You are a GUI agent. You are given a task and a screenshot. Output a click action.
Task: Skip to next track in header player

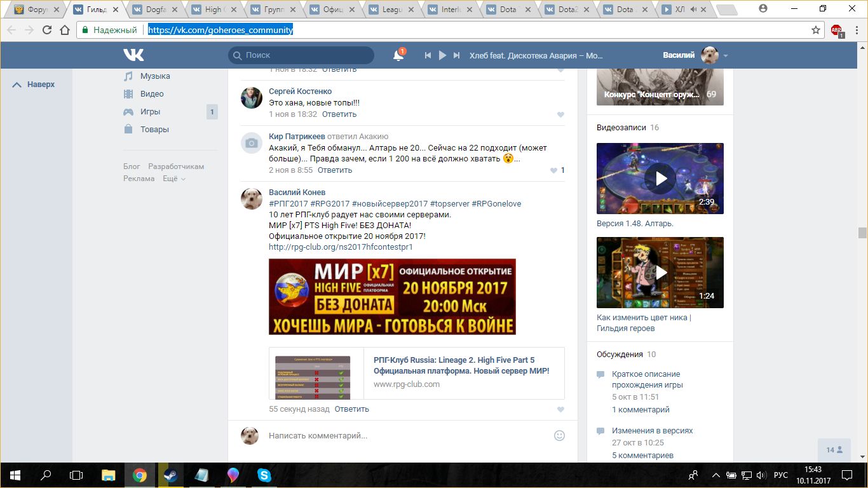[456, 56]
